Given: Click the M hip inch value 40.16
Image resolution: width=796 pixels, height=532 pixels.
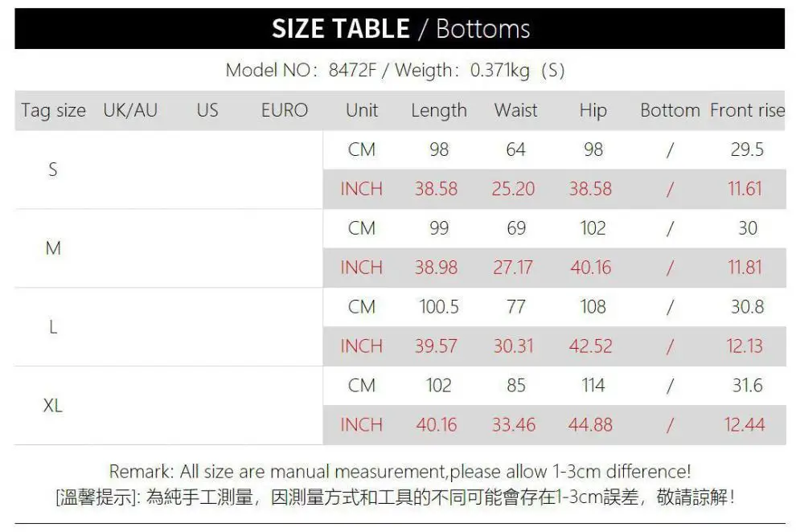Looking at the screenshot, I should point(591,268).
